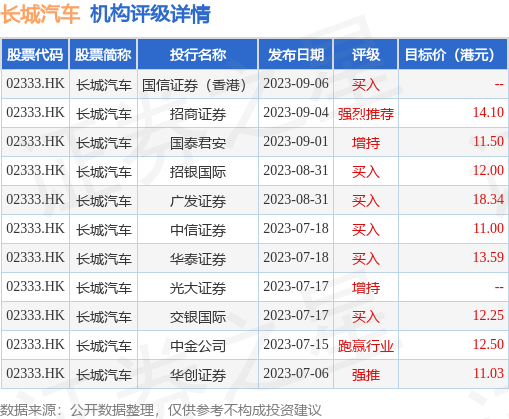Select the 14.10 target price
Screen dimensions: 509x419
tap(488, 113)
